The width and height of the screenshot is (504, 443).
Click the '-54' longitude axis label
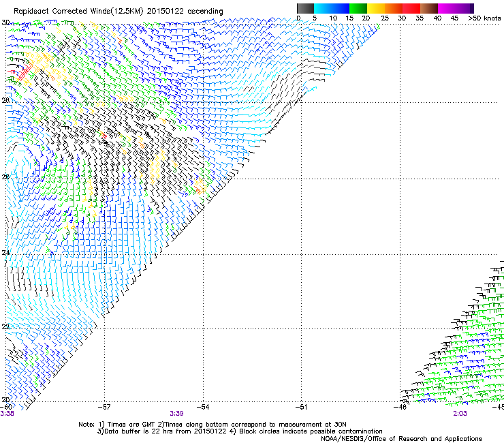tap(203, 407)
